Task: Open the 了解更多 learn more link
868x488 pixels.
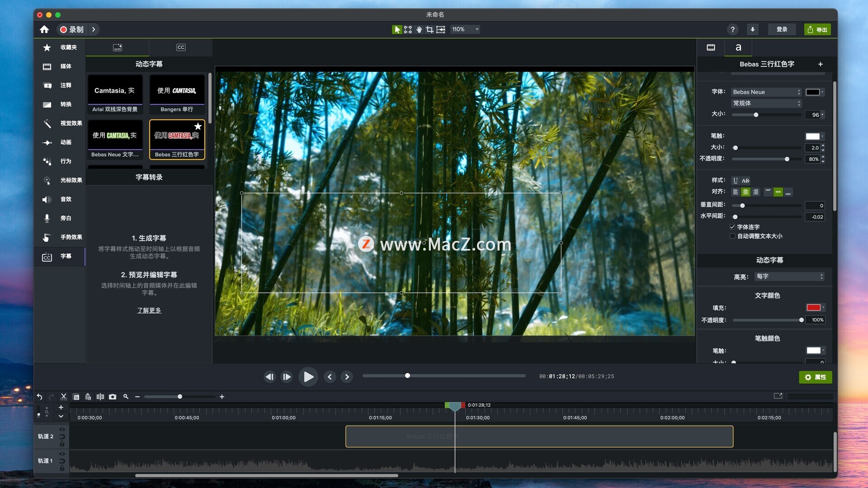Action: coord(149,310)
